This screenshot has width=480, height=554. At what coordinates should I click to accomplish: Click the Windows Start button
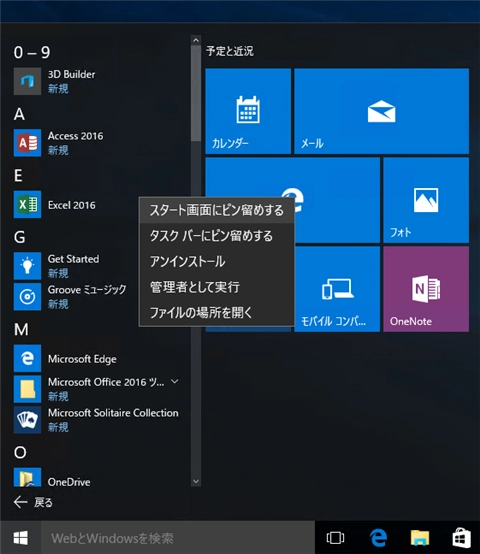(20, 538)
